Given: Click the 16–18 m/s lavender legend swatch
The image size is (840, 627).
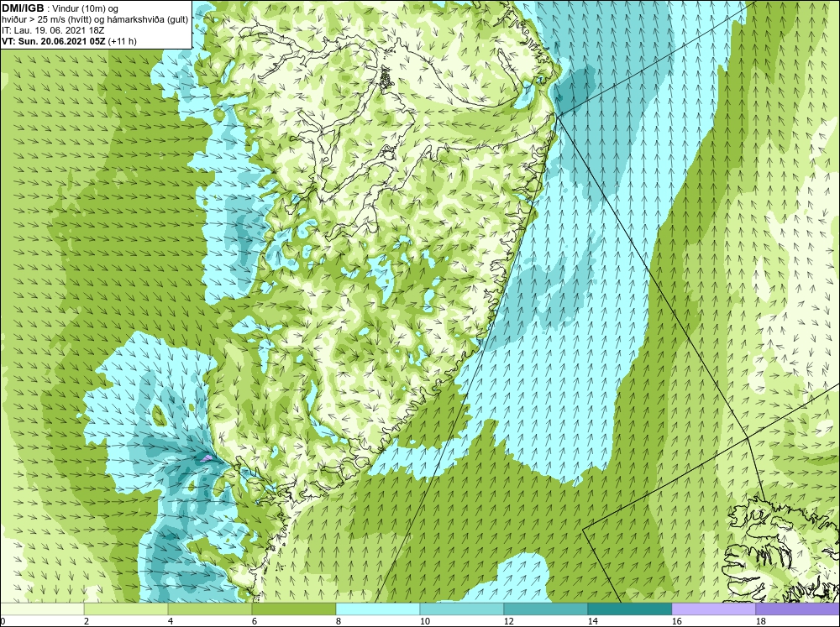Looking at the screenshot, I should [x=713, y=609].
